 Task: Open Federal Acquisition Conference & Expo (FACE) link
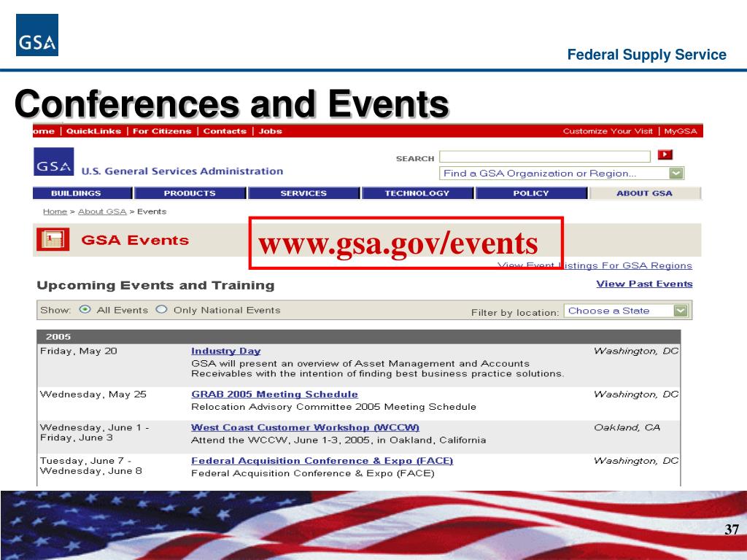point(322,461)
